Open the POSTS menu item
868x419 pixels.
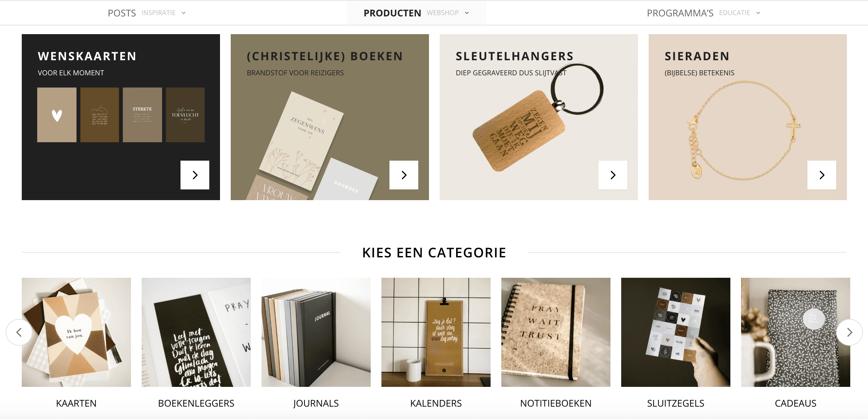(x=122, y=13)
